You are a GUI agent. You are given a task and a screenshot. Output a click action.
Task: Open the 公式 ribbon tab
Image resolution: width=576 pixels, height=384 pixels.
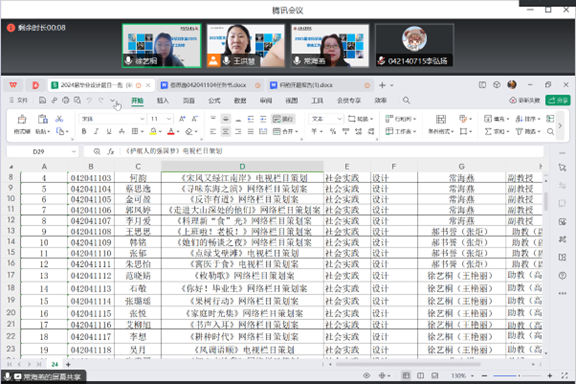click(x=214, y=100)
